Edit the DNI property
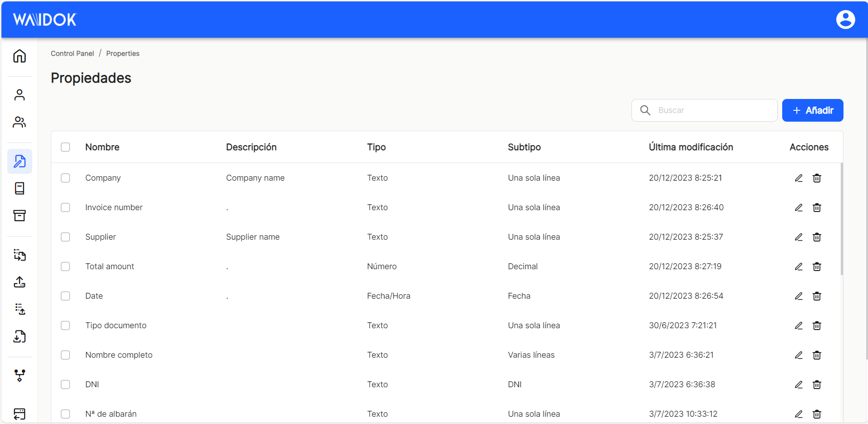 pos(799,385)
